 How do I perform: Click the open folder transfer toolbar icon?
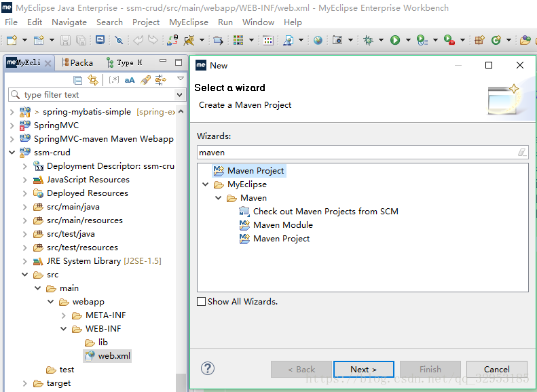click(x=218, y=41)
